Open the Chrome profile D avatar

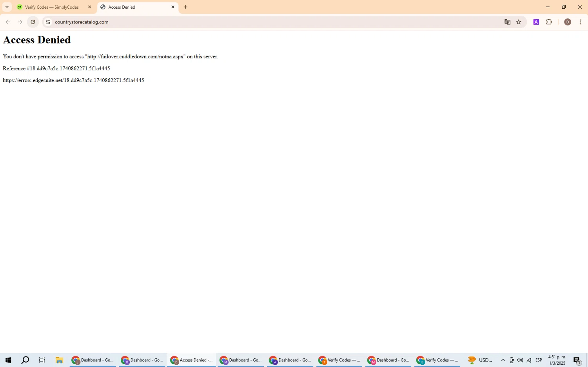[567, 22]
